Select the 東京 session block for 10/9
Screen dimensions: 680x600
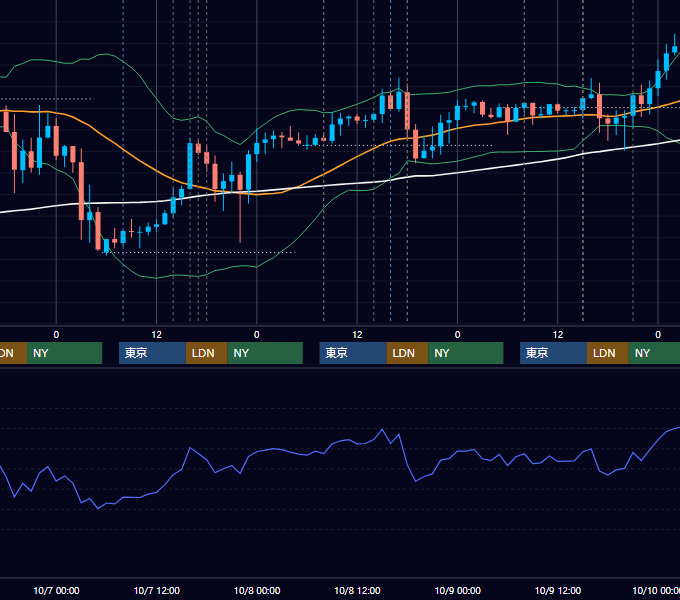[x=554, y=353]
